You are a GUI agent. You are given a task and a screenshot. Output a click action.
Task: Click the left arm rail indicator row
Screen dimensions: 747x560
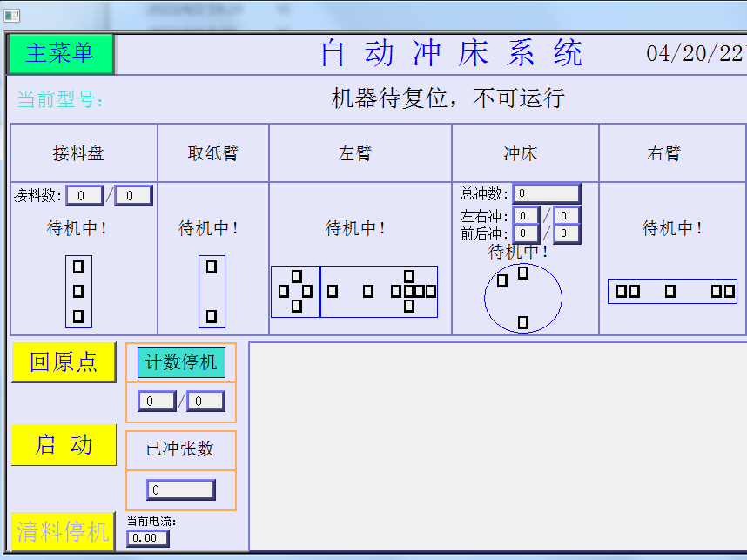pos(380,292)
